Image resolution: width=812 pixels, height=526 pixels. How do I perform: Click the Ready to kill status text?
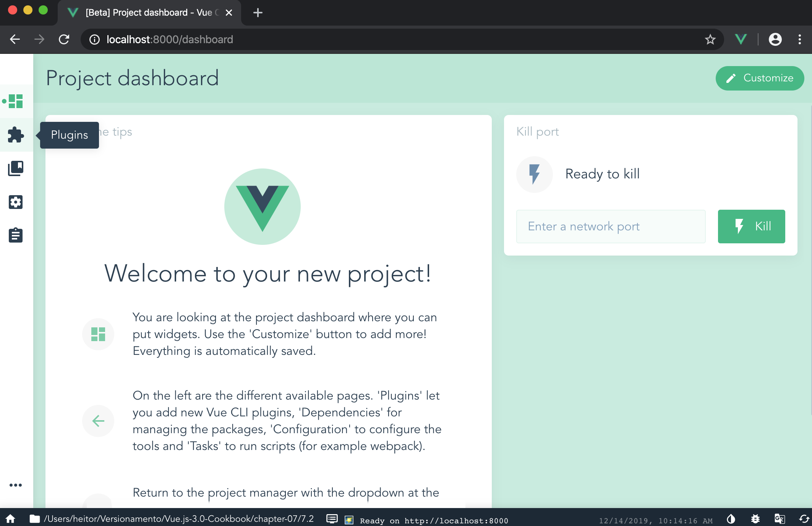[603, 174]
